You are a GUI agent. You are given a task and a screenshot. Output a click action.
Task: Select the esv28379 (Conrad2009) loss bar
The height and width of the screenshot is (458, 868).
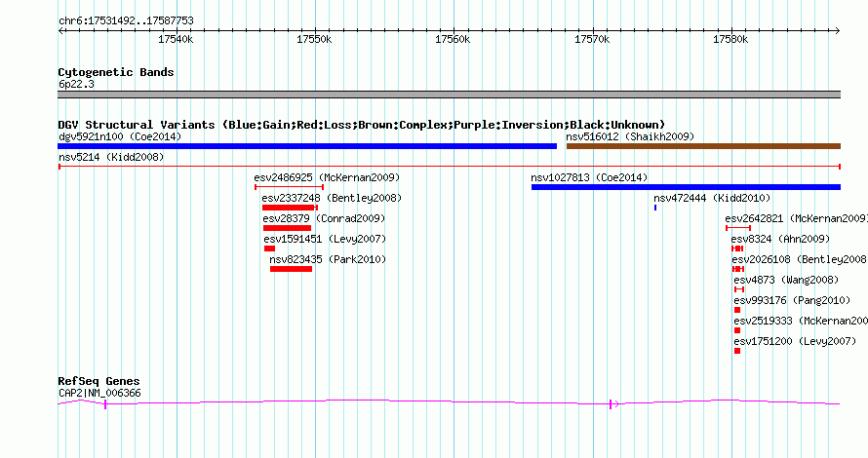[287, 228]
